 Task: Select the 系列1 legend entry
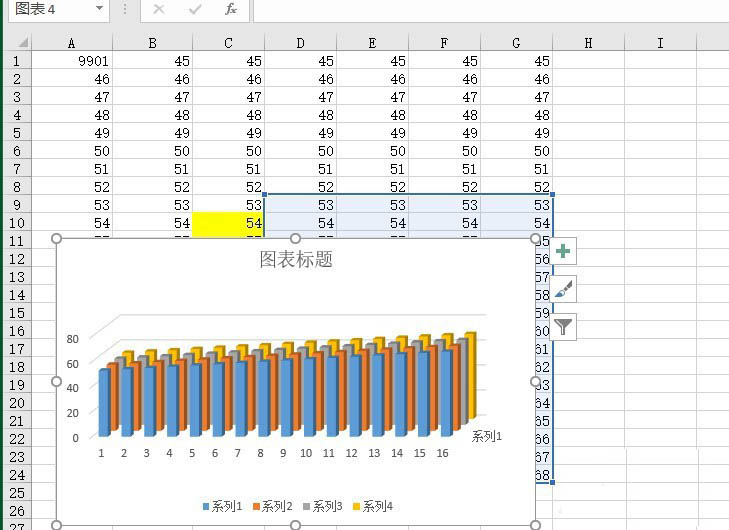point(222,506)
